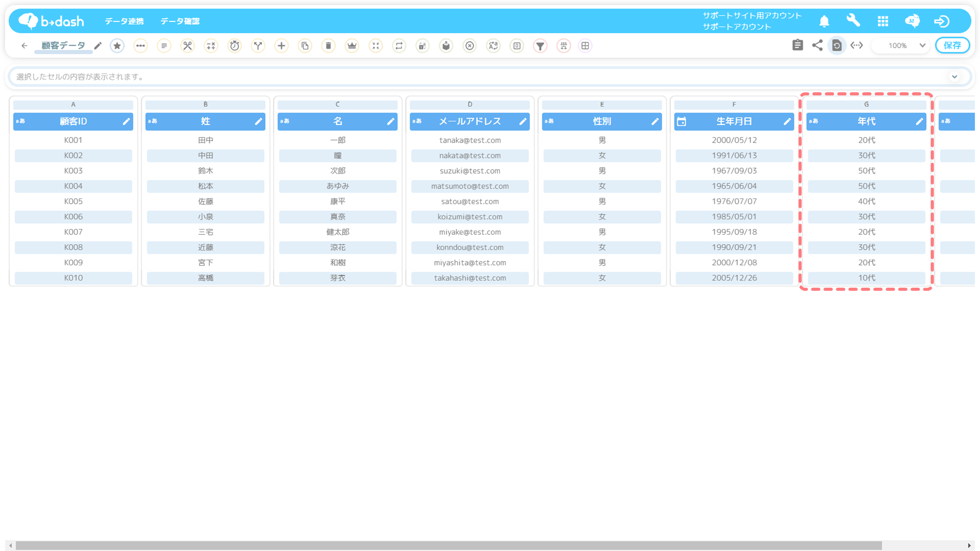Click the logout arrow icon
The width and height of the screenshot is (980, 551).
point(942,21)
